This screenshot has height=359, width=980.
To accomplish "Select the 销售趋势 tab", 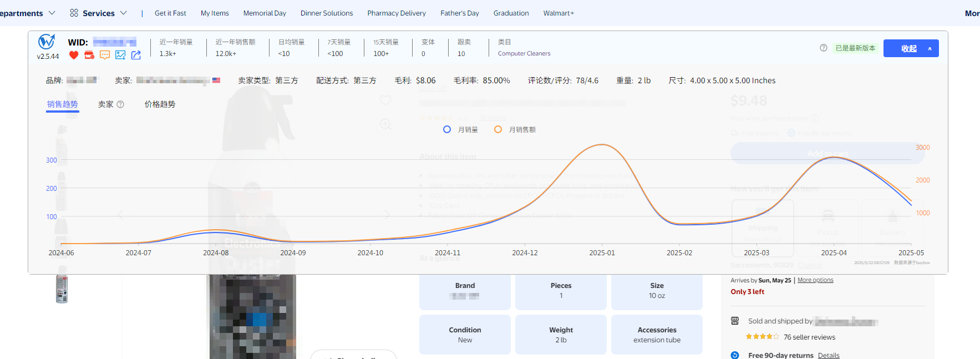I will (62, 104).
